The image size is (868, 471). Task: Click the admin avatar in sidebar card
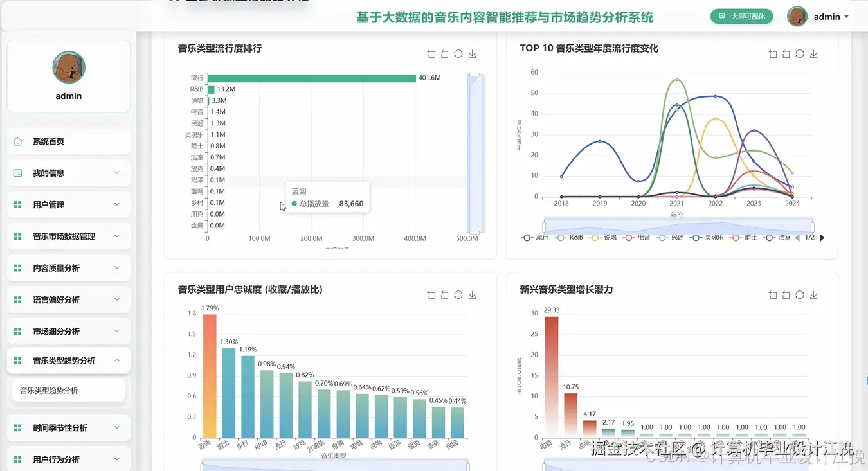point(69,67)
